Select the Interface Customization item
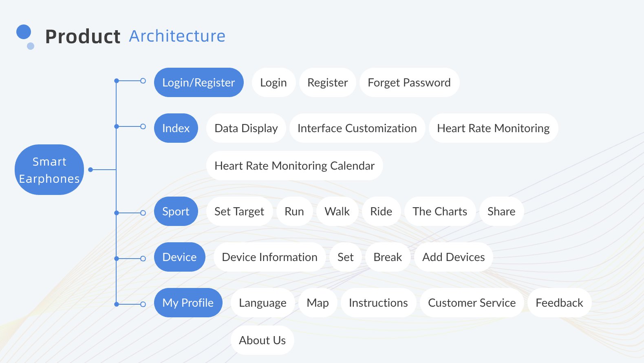This screenshot has width=644, height=363. [x=357, y=128]
